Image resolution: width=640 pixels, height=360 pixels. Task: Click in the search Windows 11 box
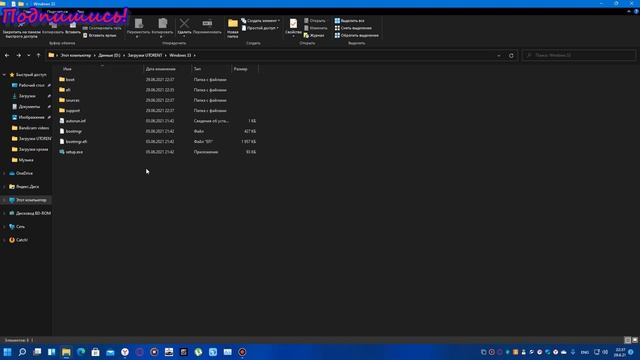point(579,55)
